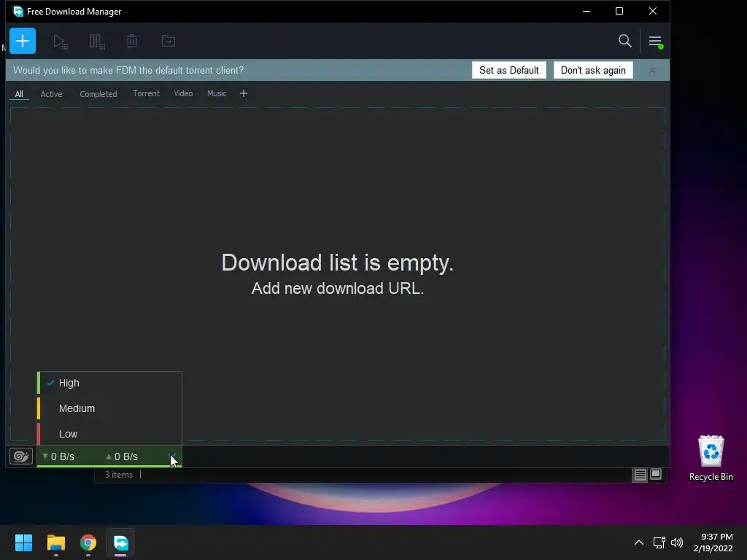Viewport: 747px width, 560px height.
Task: Click the move to folder icon
Action: [x=169, y=41]
